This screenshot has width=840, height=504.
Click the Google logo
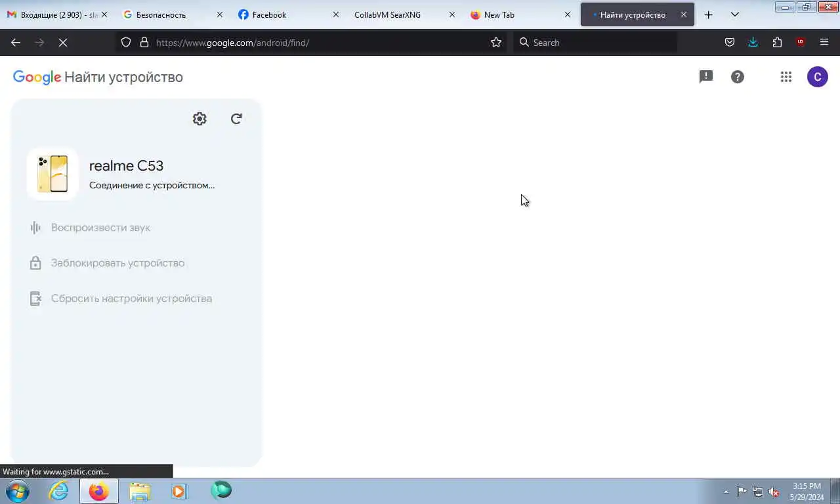(x=37, y=77)
